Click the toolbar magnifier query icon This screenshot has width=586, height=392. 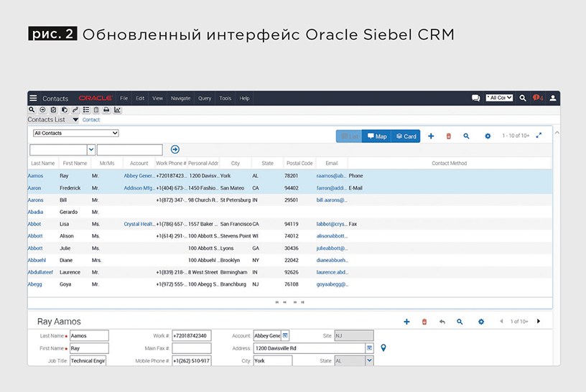(32, 110)
